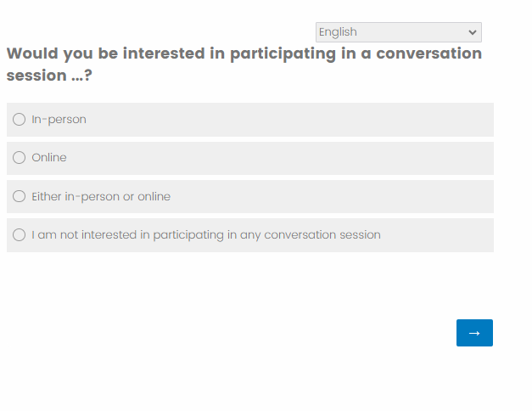
Task: Proceed with the blue forward button
Action: [474, 333]
